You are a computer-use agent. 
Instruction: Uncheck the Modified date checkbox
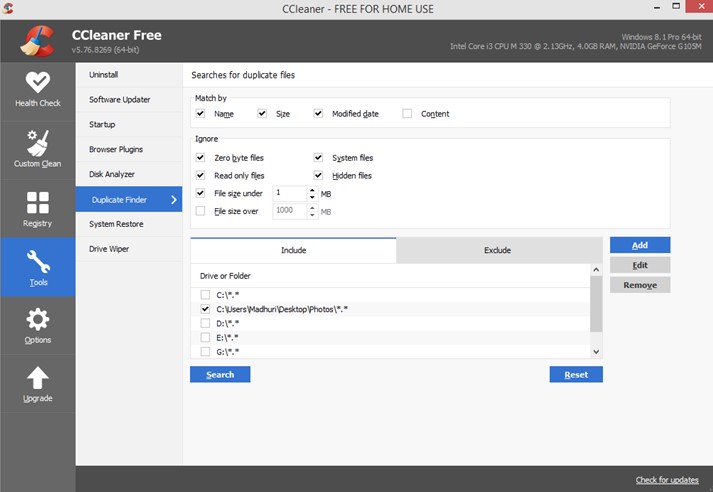click(x=318, y=114)
